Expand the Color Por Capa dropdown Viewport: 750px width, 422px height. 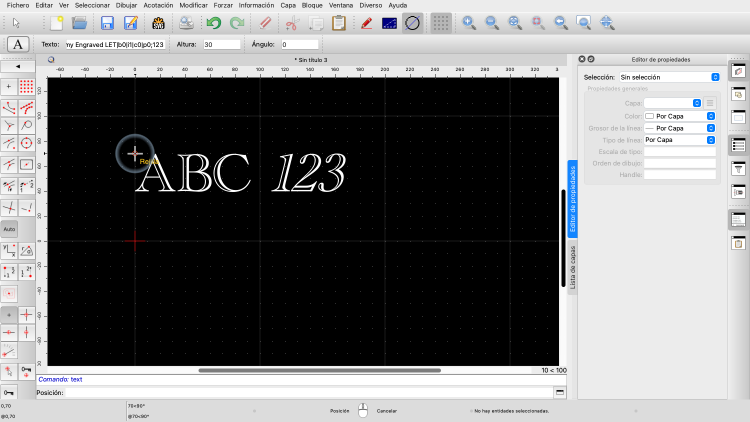point(680,115)
